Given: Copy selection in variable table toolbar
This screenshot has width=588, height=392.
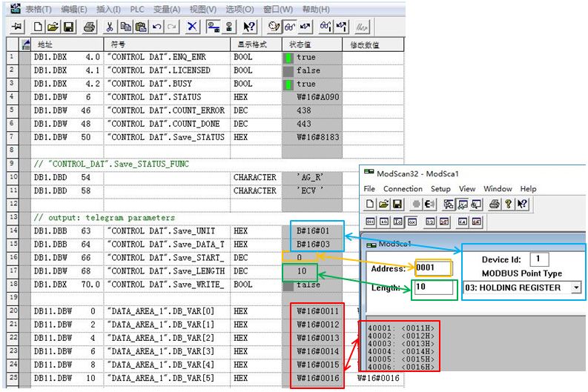Looking at the screenshot, I should 125,27.
